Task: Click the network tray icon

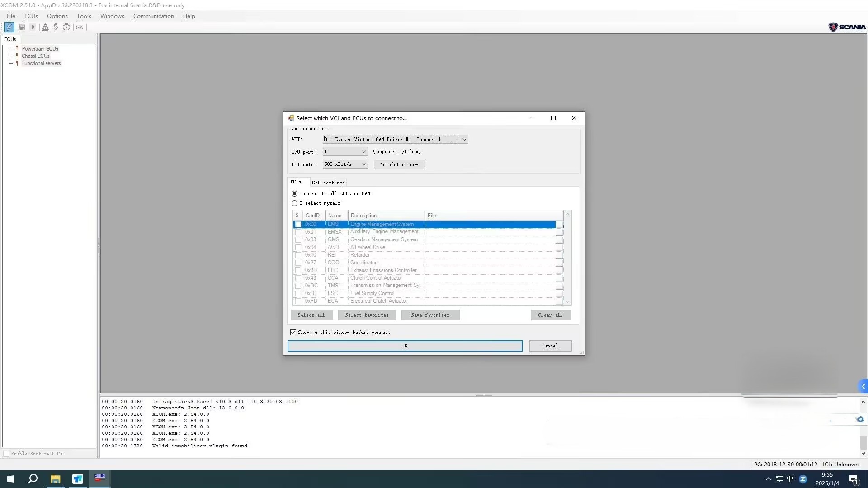Action: [x=779, y=479]
